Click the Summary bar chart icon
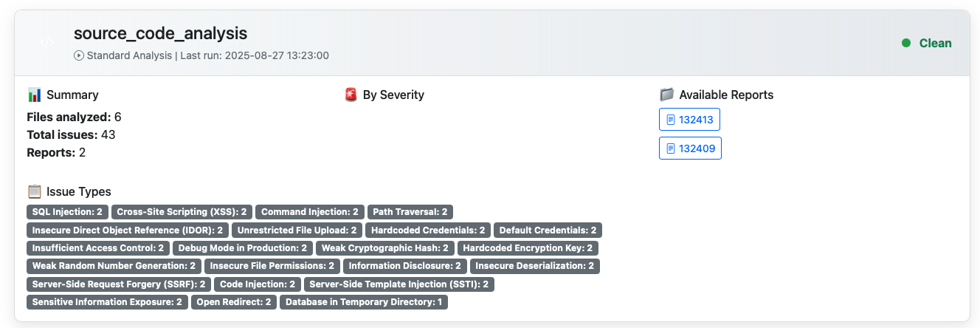The height and width of the screenshot is (328, 980). [34, 95]
